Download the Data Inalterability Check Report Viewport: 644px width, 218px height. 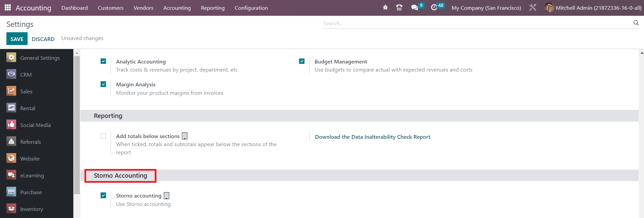pos(372,137)
